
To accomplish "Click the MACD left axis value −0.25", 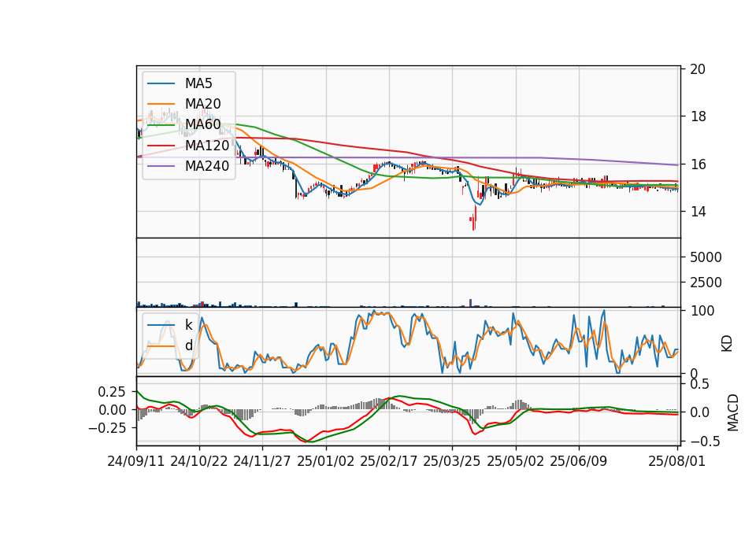I will [x=107, y=428].
